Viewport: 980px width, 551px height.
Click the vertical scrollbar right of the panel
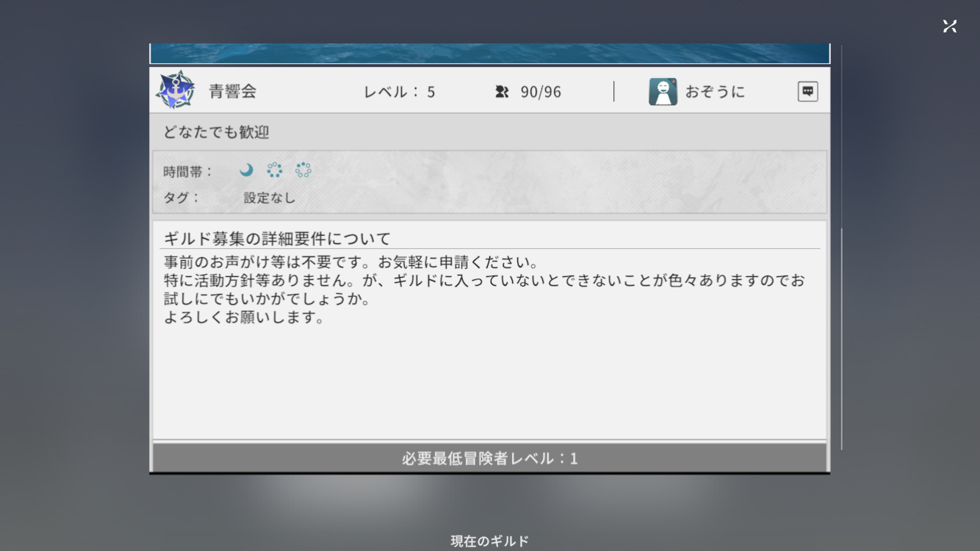coord(842,338)
